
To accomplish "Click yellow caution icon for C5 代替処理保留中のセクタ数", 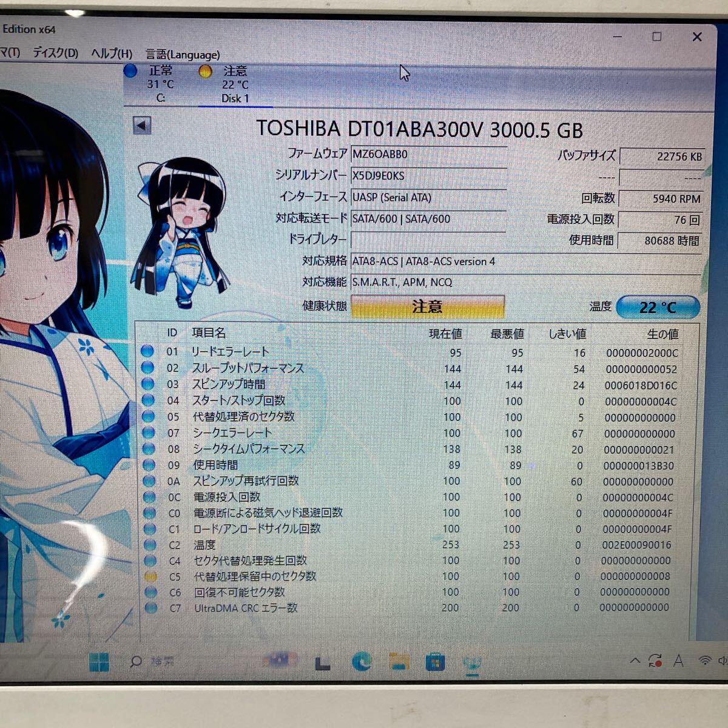I will pos(151,576).
